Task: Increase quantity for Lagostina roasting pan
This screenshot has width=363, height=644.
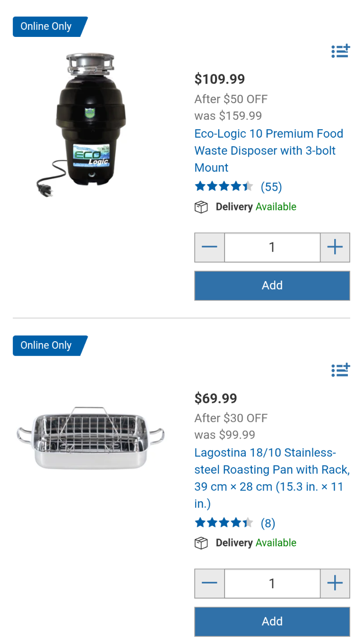Action: [335, 583]
